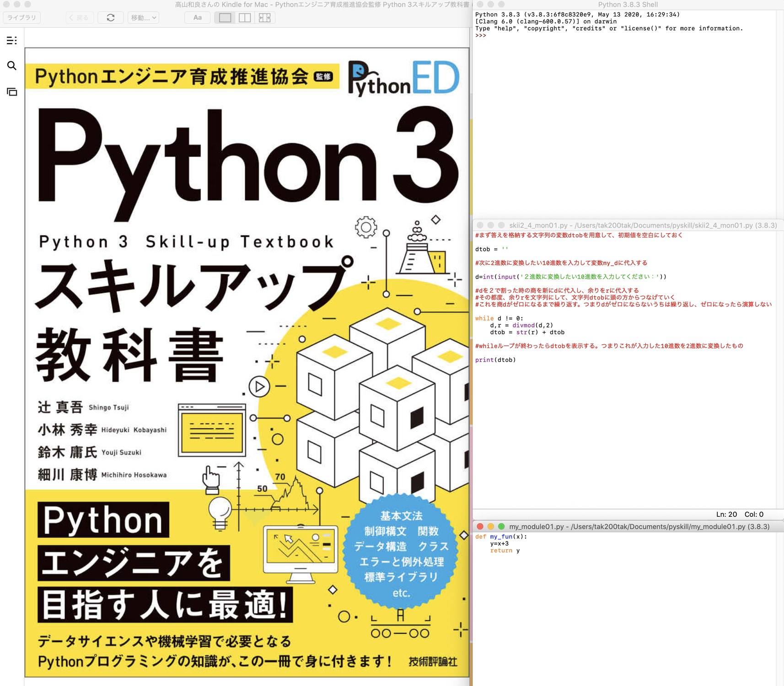Minimize my_module01.py with yellow button

point(490,526)
